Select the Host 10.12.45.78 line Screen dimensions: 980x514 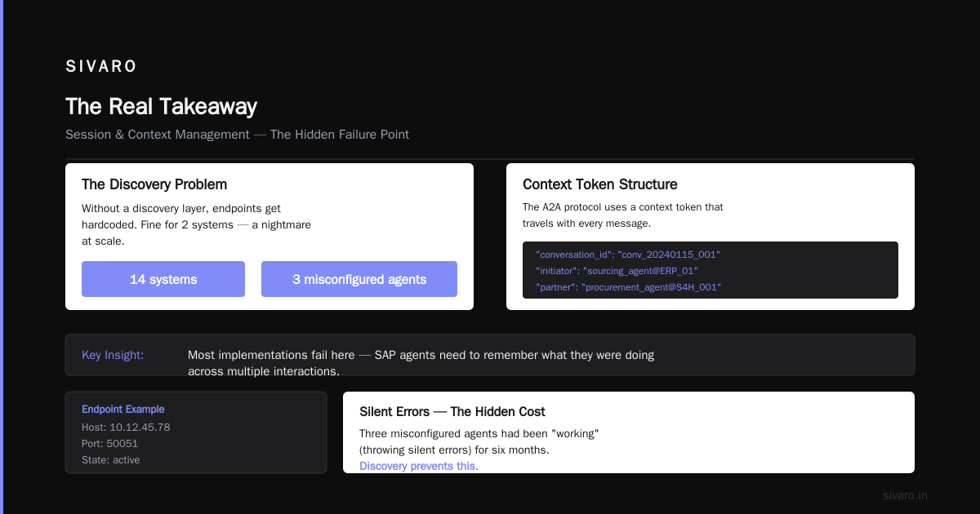coord(126,427)
